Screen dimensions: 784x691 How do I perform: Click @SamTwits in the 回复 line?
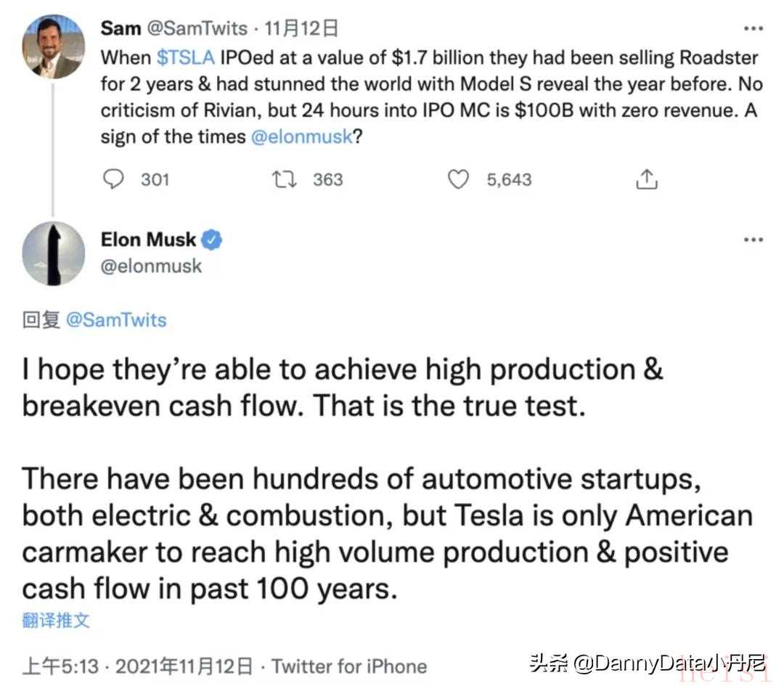click(x=115, y=320)
